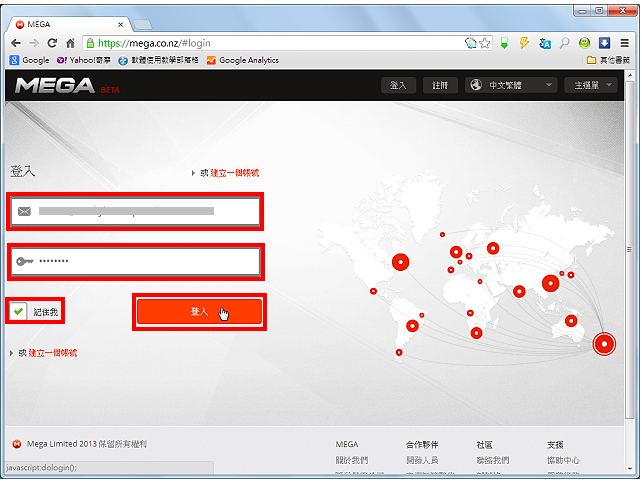
Task: Click the yellow lightning bolt extension icon
Action: [524, 43]
